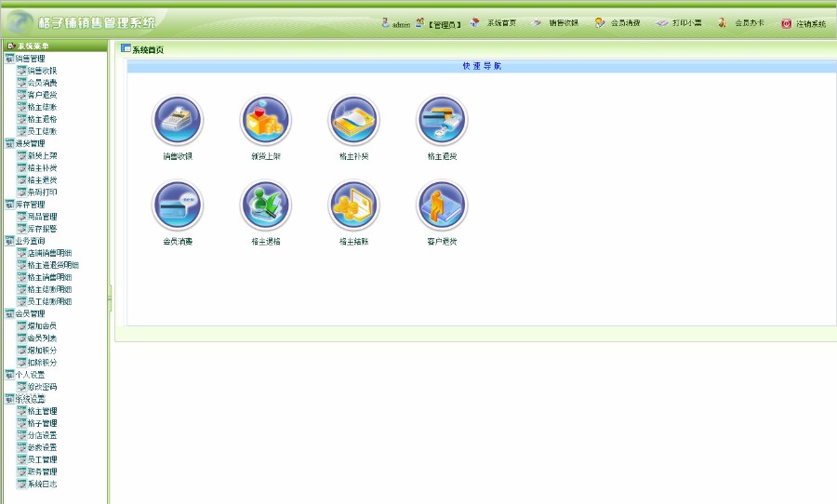This screenshot has width=837, height=504.
Task: Click the admin user icon in top bar
Action: click(385, 22)
